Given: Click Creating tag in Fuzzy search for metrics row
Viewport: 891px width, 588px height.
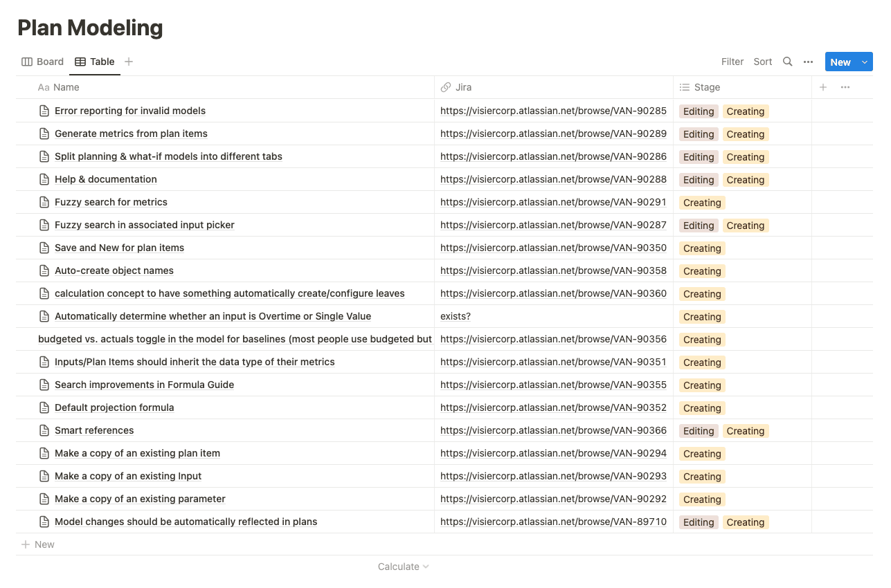Looking at the screenshot, I should [x=702, y=203].
